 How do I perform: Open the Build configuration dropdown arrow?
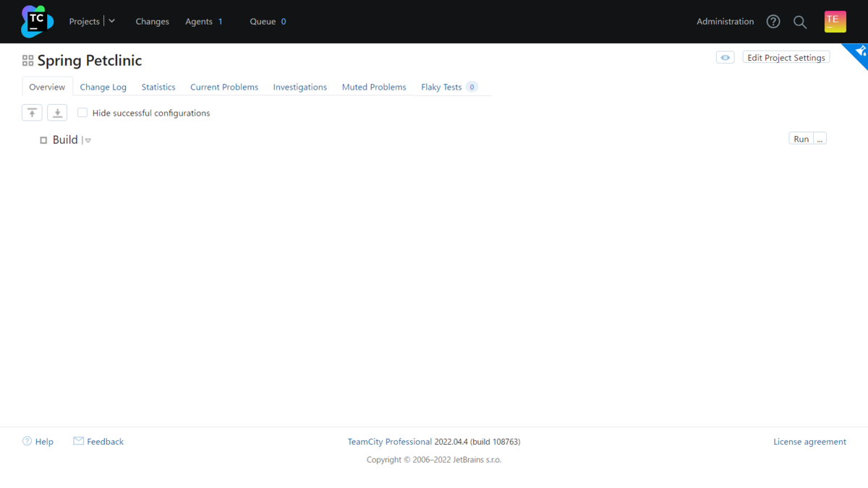click(88, 140)
